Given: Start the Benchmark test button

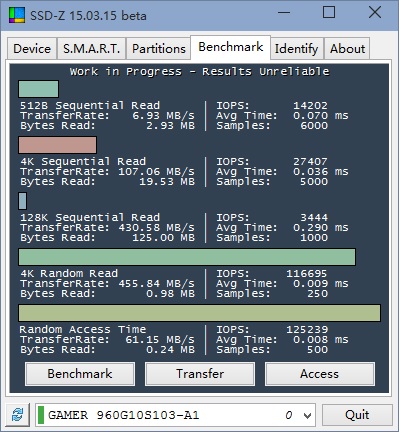Looking at the screenshot, I should point(80,374).
